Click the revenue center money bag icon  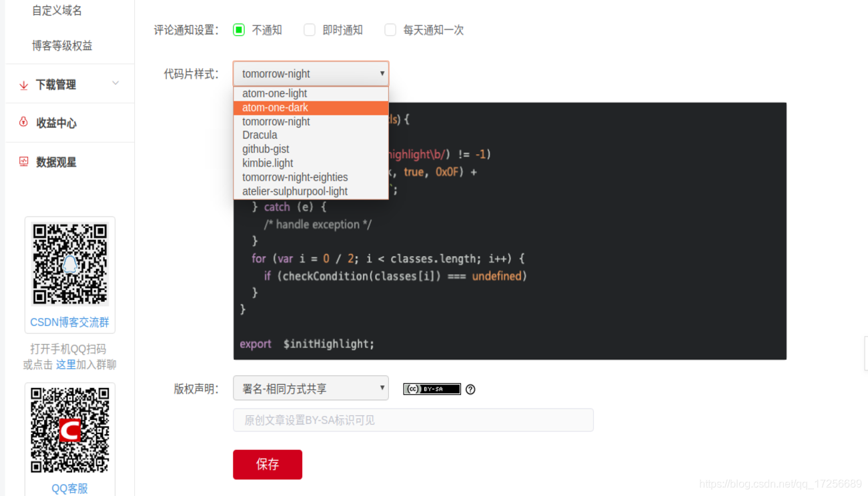pyautogui.click(x=23, y=122)
